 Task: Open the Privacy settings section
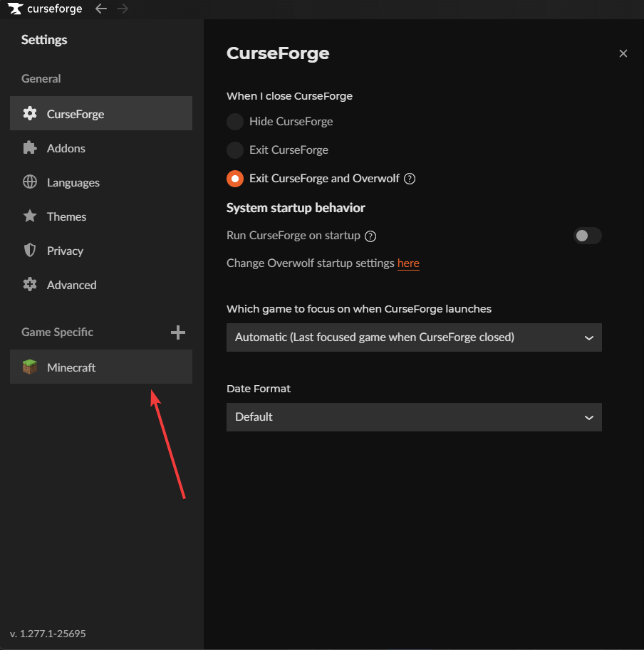[x=101, y=251]
